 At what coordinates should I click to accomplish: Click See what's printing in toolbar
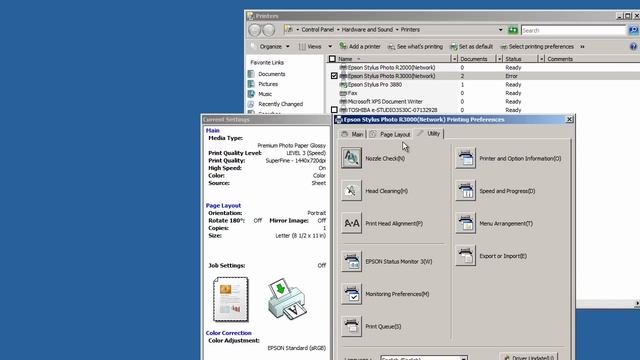click(415, 47)
